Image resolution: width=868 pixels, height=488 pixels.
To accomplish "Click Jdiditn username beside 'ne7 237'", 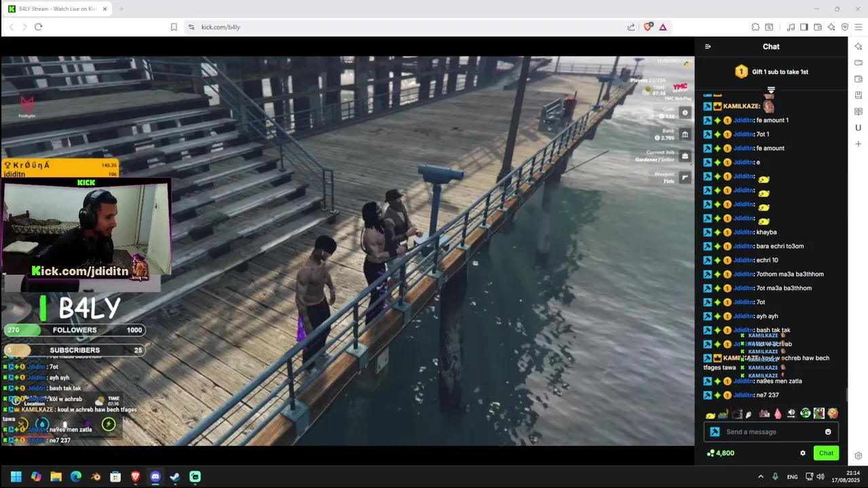I will coord(744,395).
